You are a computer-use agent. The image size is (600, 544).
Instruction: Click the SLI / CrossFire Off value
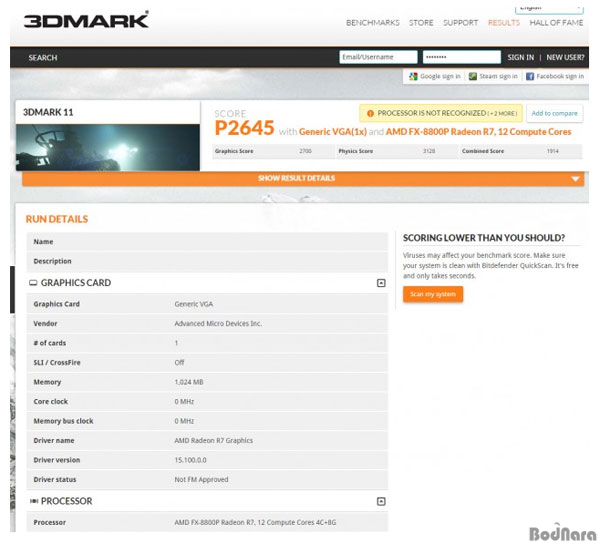click(179, 363)
